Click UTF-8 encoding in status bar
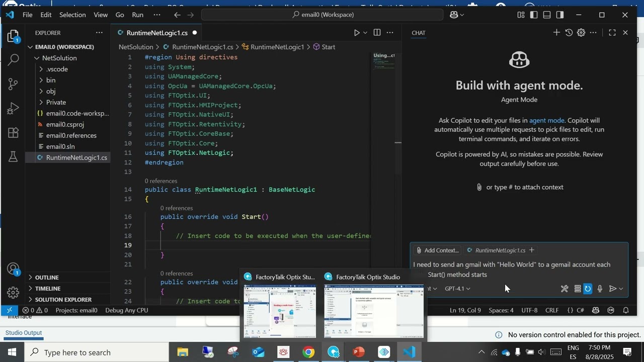 [x=529, y=310]
